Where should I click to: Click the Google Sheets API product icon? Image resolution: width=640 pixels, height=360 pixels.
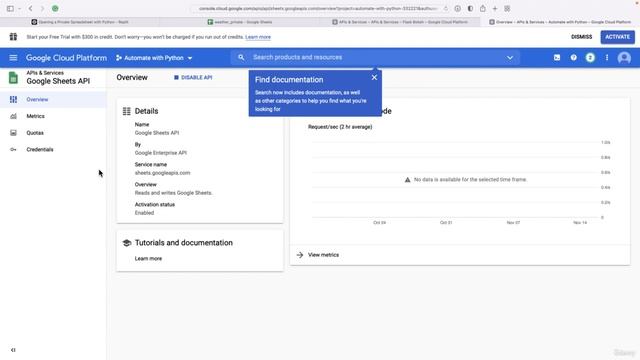coord(13,78)
